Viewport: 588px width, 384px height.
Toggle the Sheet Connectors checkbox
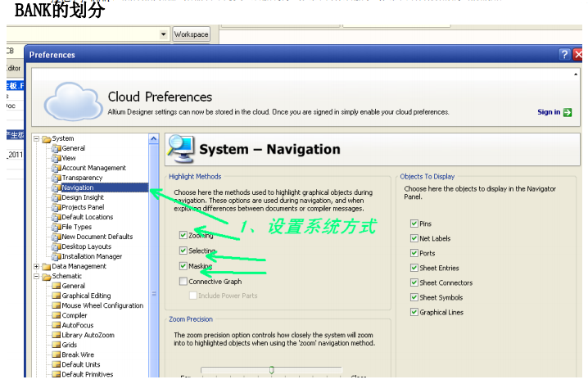tap(414, 282)
